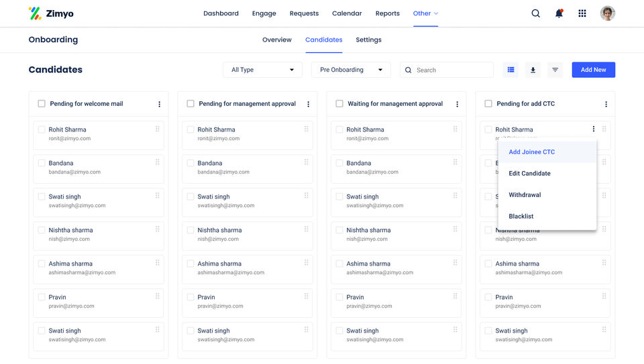The width and height of the screenshot is (644, 364).
Task: Open the filter icon
Action: pos(555,70)
